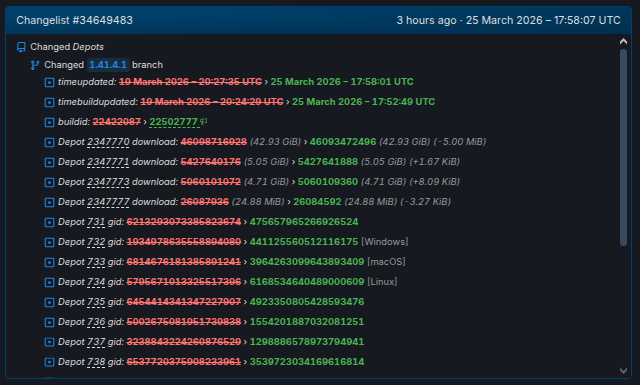Image resolution: width=640 pixels, height=385 pixels.
Task: Open Depot 735 link
Action: coord(96,302)
